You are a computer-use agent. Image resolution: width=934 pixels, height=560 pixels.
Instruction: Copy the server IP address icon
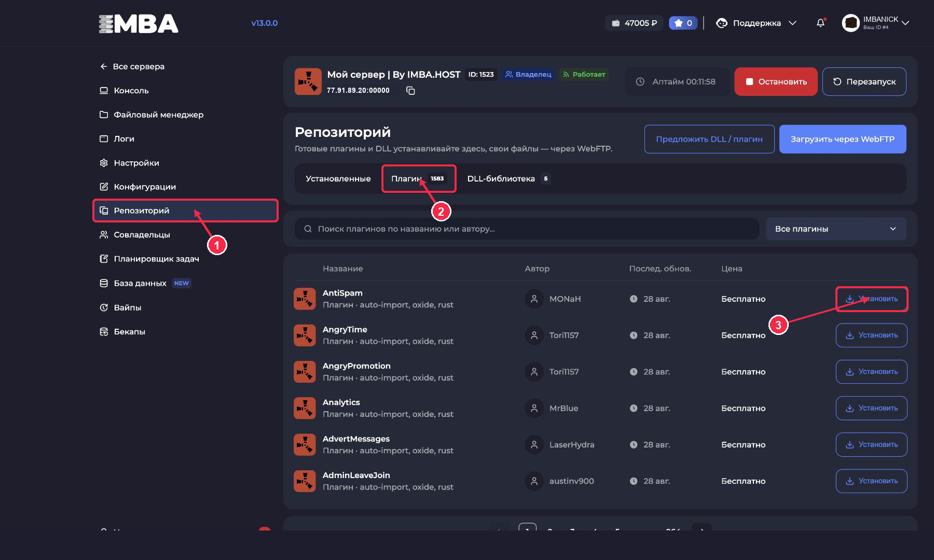click(410, 91)
